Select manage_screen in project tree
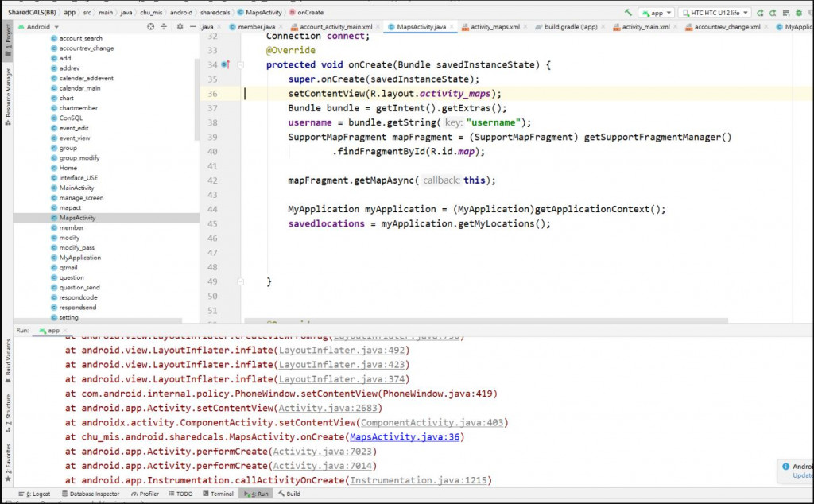Image resolution: width=814 pixels, height=504 pixels. [81, 198]
